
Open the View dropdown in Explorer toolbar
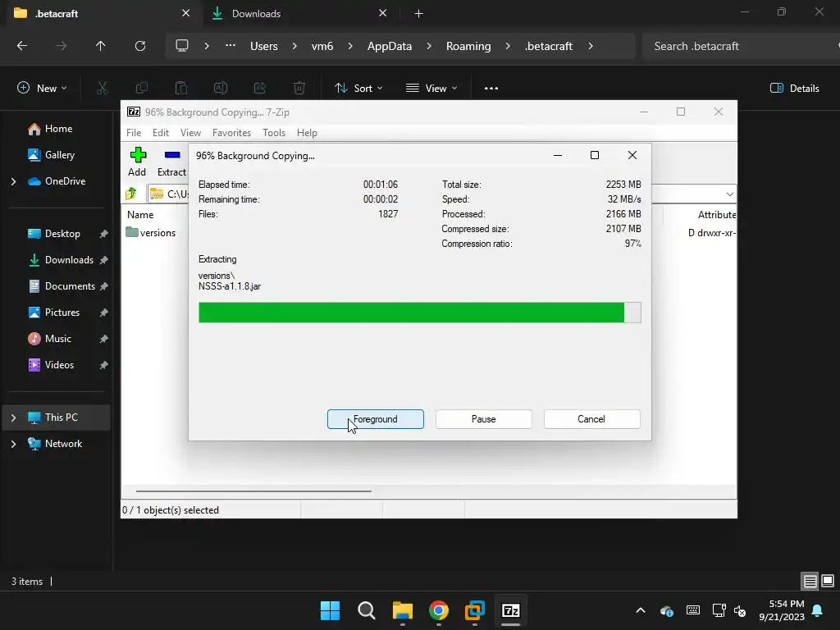[431, 89]
